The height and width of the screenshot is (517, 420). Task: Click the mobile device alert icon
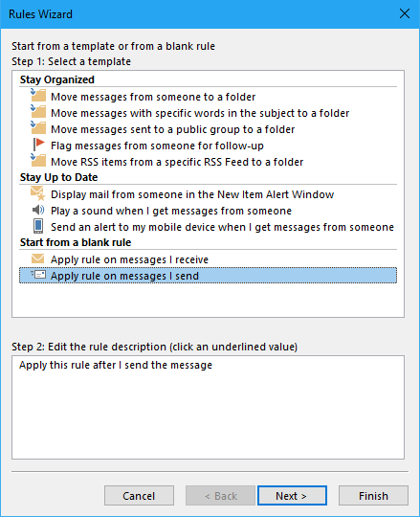38,226
